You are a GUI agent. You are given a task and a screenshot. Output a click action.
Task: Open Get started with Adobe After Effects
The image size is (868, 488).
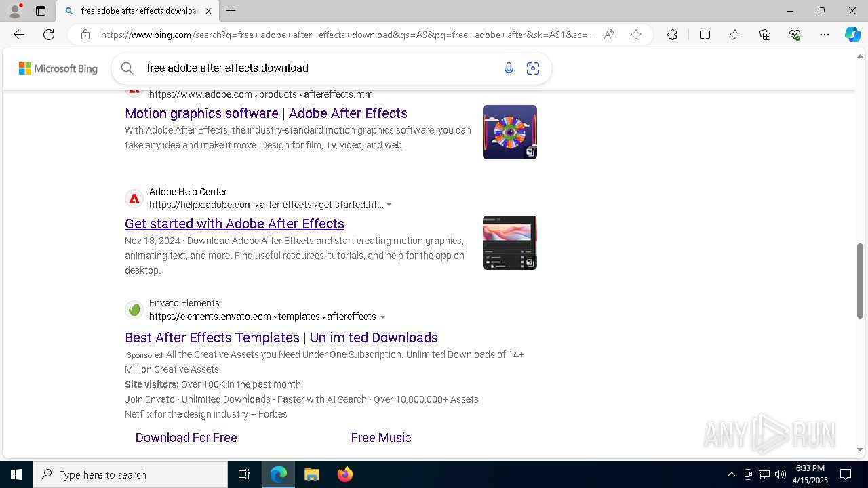(x=235, y=224)
